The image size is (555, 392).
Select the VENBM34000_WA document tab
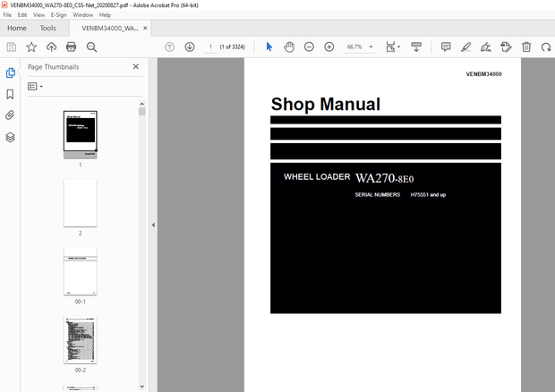click(x=110, y=29)
